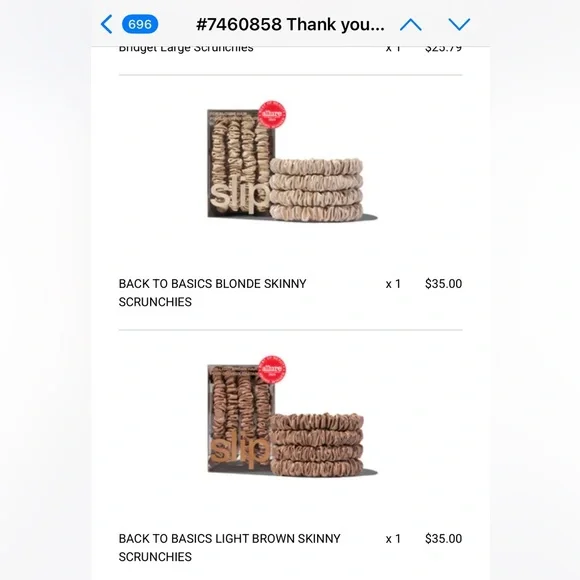580x580 pixels.
Task: Select Back to Basics Blonde Skinny Scrunchies text
Action: (x=212, y=293)
